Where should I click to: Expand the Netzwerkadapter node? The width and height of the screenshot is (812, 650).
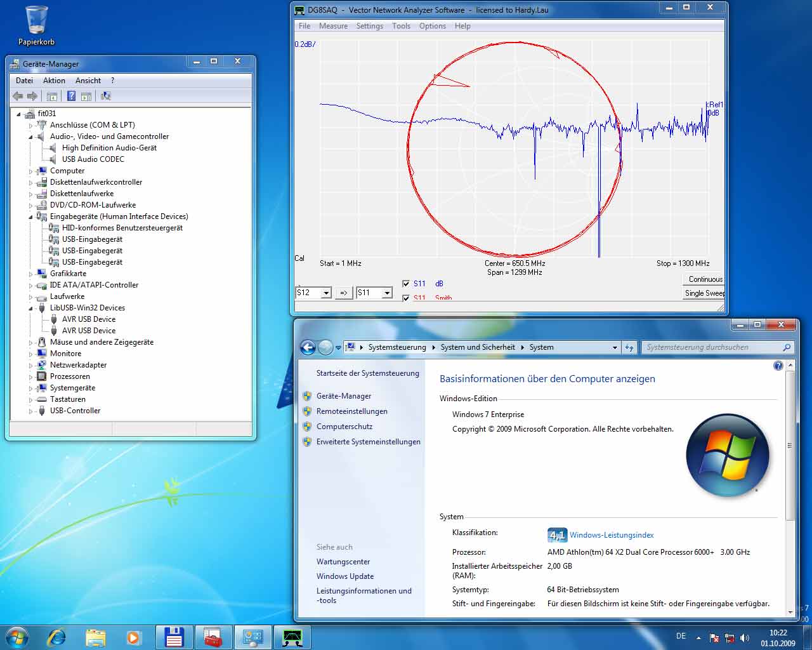[x=30, y=365]
